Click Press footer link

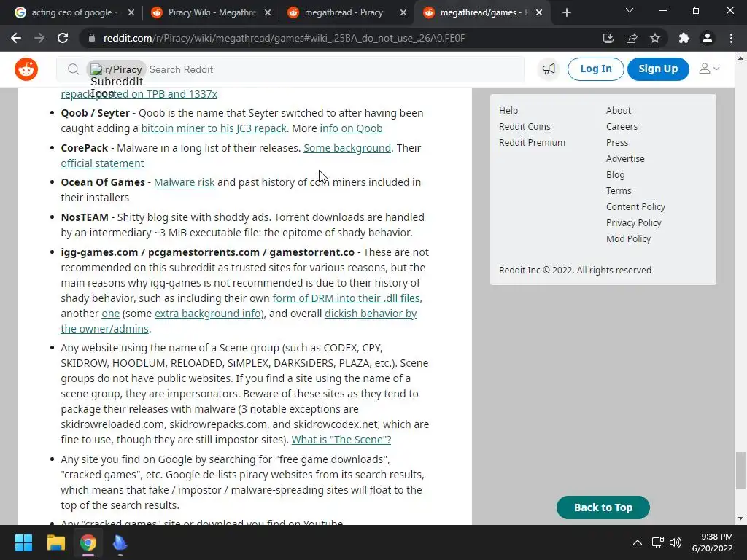coord(617,143)
